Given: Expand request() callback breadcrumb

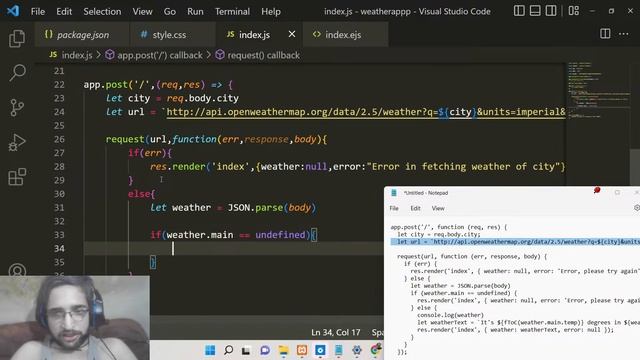Looking at the screenshot, I should click(263, 55).
